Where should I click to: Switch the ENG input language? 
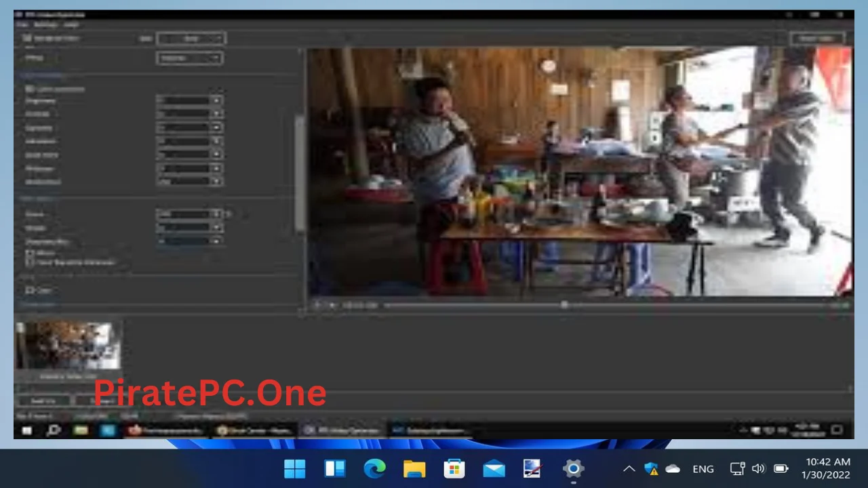pos(703,468)
